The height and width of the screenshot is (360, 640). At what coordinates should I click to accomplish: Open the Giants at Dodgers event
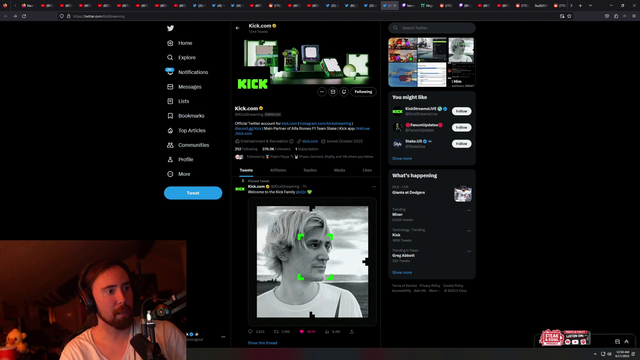point(432,193)
